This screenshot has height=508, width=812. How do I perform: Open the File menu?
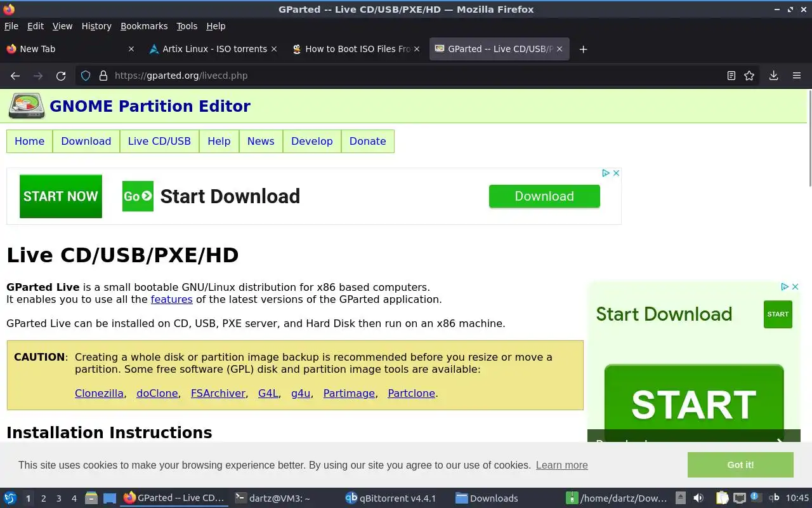click(x=11, y=26)
